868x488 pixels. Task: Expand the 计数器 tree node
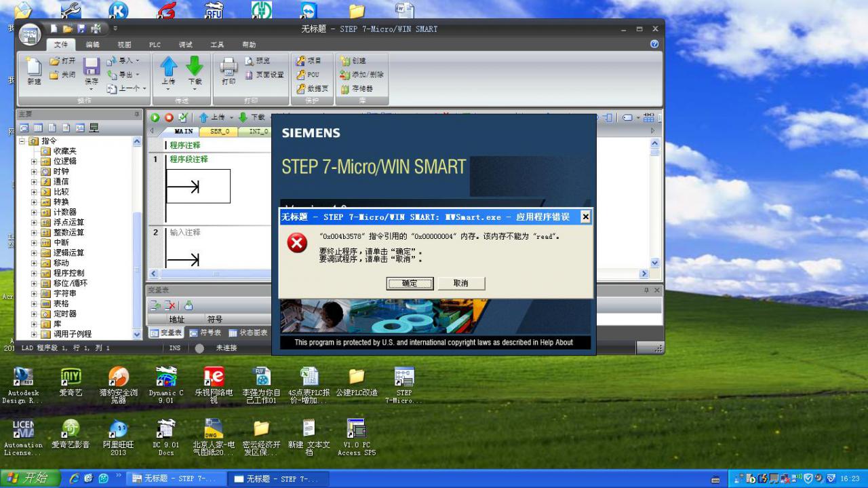click(x=34, y=212)
